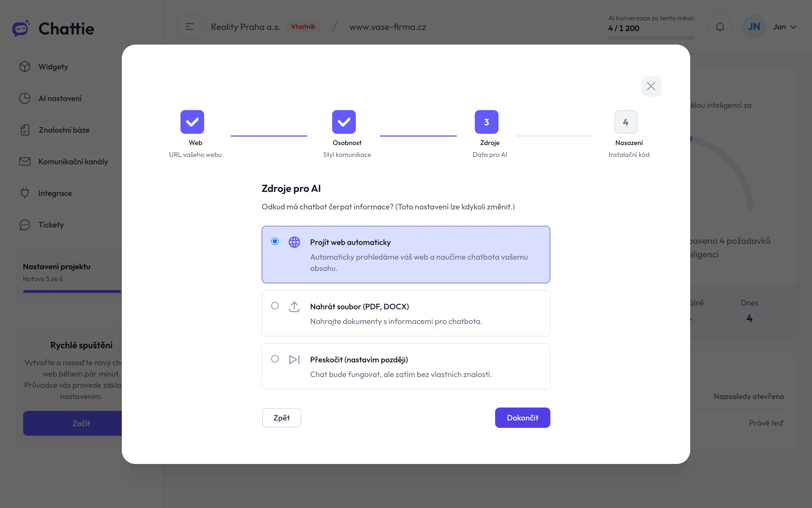Click the Vlastník role badge
Screen dimensions: 812x508
(303, 27)
